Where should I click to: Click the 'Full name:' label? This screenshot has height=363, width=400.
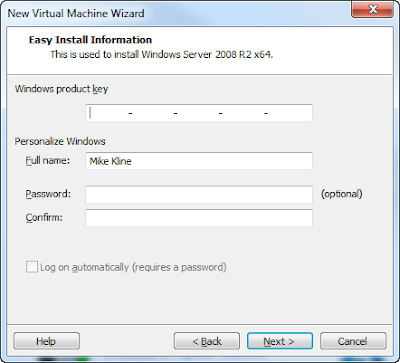pos(48,161)
